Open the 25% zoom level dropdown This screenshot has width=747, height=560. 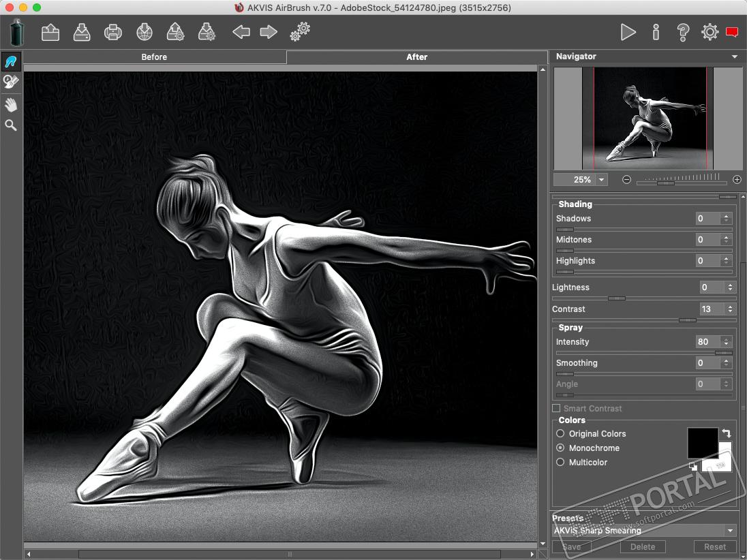pyautogui.click(x=601, y=180)
